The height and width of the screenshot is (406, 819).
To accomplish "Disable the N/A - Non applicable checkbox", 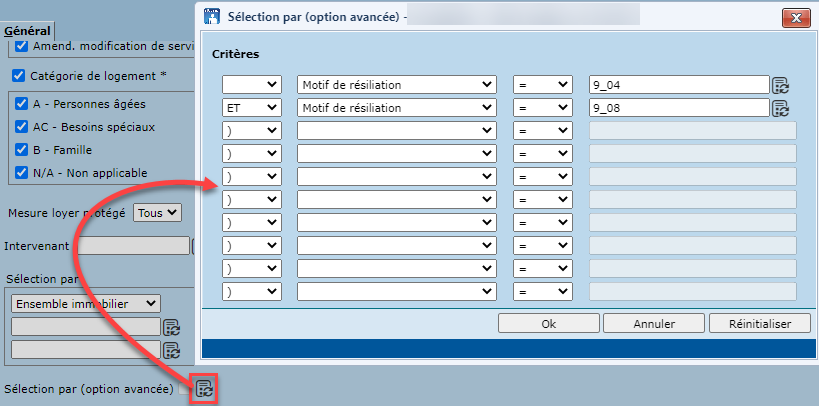I will [x=22, y=173].
